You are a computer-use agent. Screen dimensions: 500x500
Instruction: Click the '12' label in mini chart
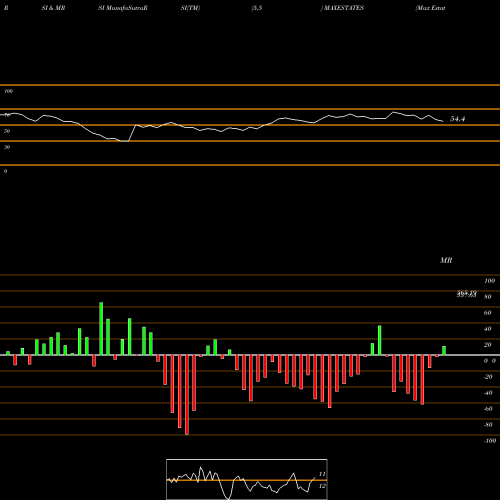322,486
